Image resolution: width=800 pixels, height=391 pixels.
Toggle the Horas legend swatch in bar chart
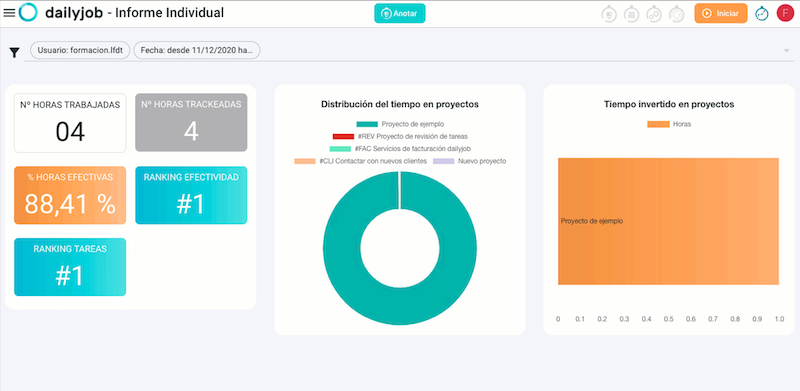click(x=658, y=124)
